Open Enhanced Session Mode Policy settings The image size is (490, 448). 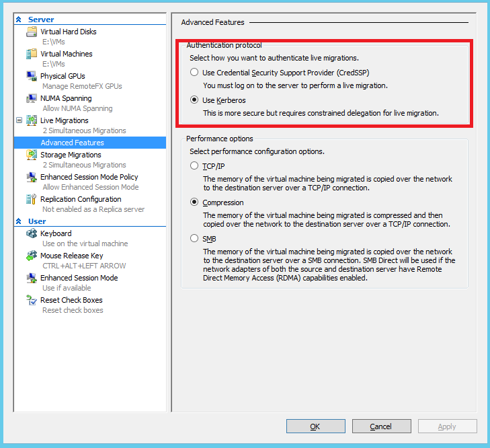89,177
